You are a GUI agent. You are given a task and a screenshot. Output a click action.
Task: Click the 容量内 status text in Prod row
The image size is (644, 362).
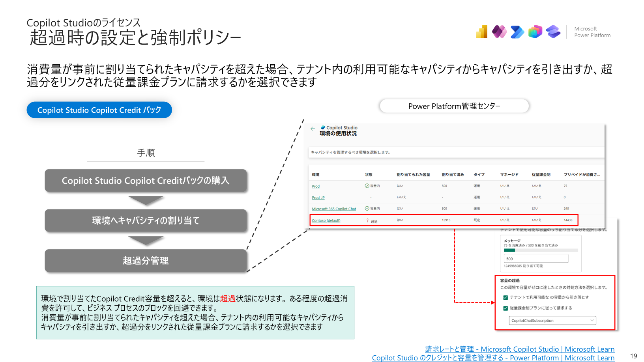tap(375, 186)
